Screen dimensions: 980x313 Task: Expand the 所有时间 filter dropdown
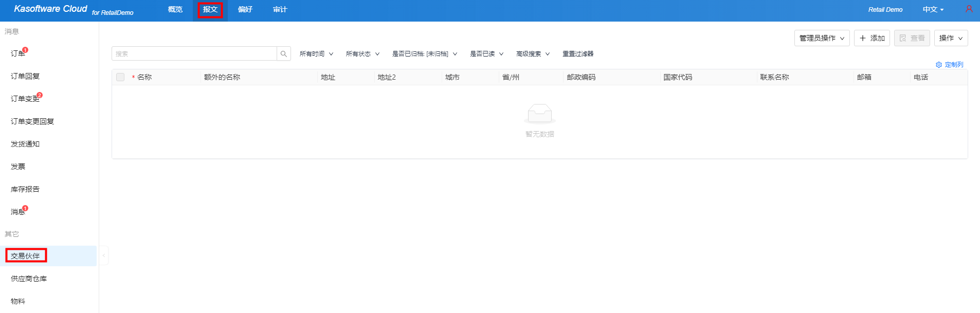(316, 54)
